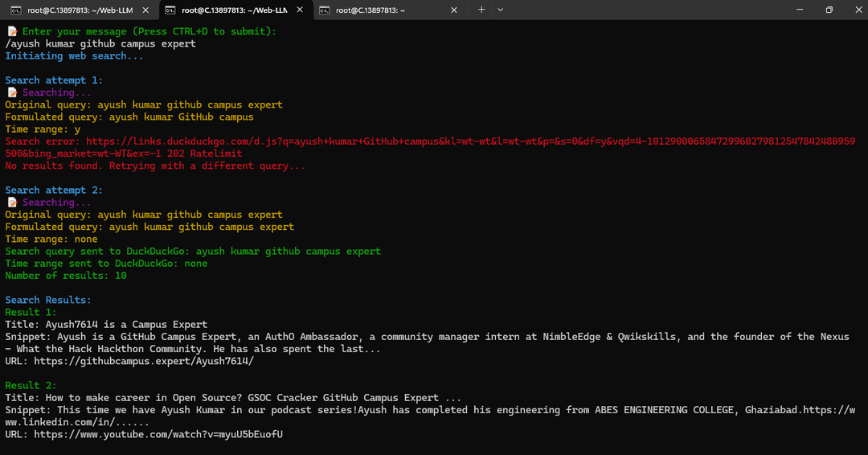
Task: Close the terminal window
Action: (x=858, y=10)
